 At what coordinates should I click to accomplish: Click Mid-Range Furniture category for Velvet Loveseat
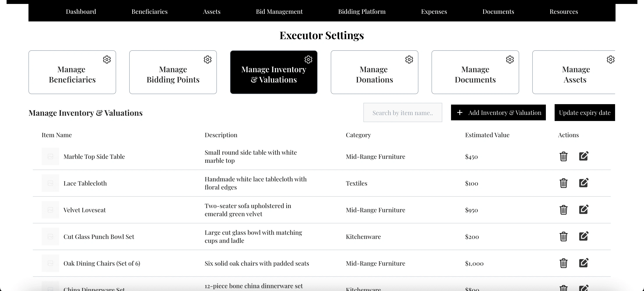(x=375, y=210)
